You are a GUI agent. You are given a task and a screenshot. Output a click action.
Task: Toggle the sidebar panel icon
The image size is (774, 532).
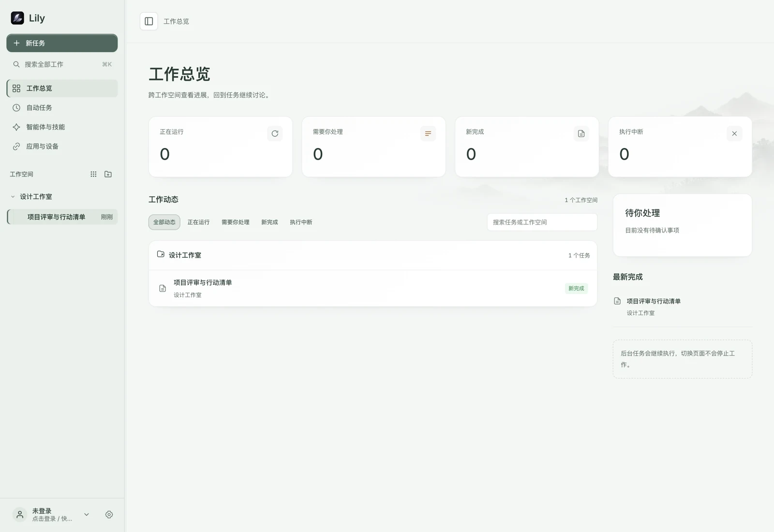[x=149, y=21]
